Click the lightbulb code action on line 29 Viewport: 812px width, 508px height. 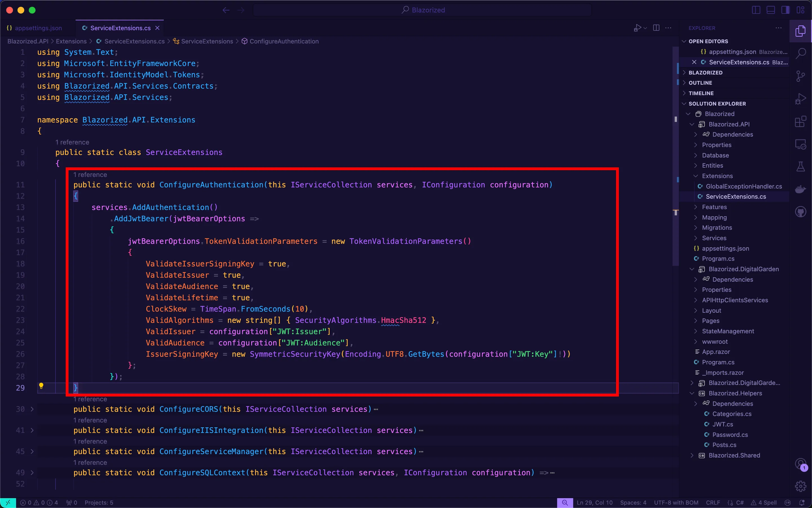pos(41,386)
